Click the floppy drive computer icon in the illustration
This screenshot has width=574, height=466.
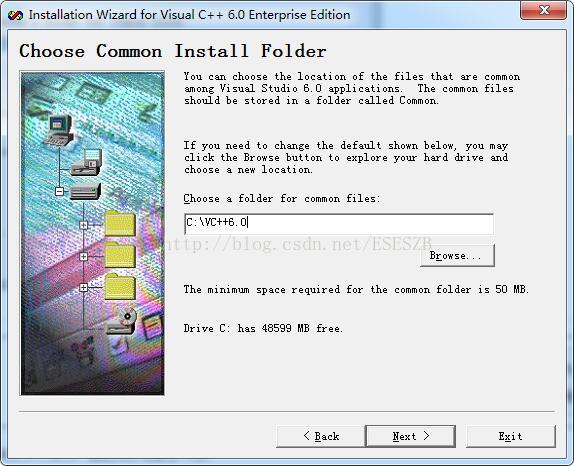pyautogui.click(x=87, y=162)
